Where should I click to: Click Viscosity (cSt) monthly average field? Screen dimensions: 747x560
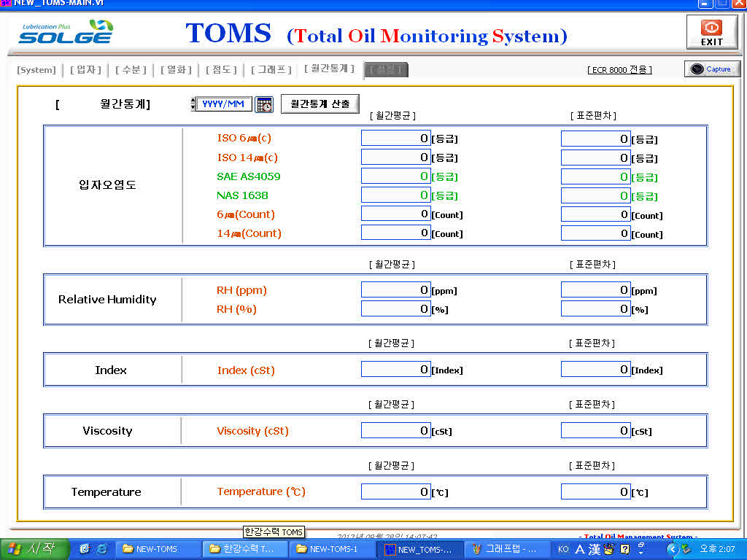click(x=396, y=430)
